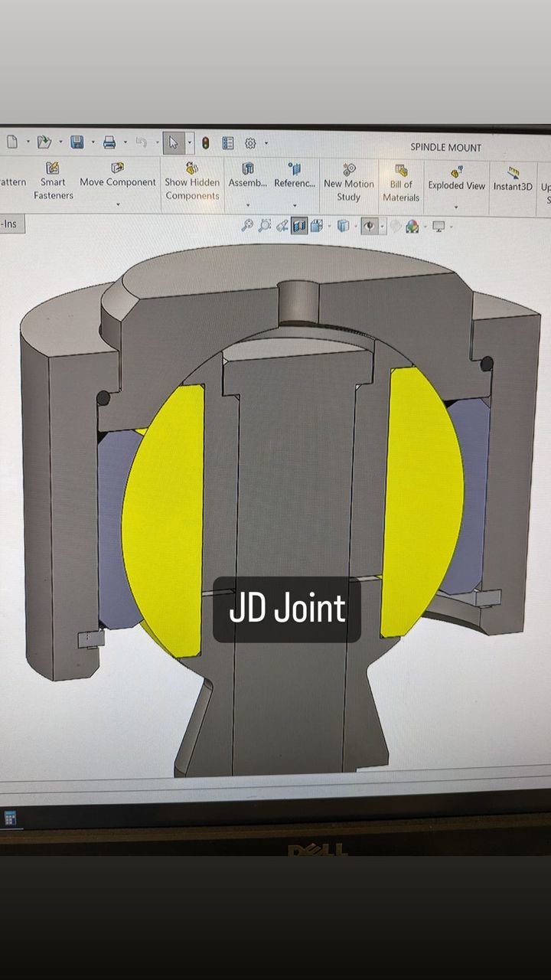The image size is (551, 980).
Task: Open the Apply Scene icon
Action: click(x=412, y=226)
